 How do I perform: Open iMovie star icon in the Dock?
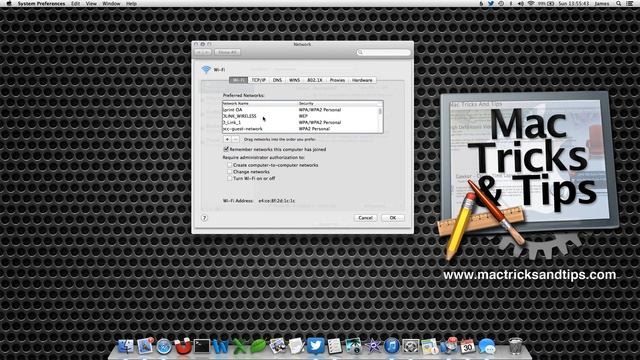tap(373, 347)
